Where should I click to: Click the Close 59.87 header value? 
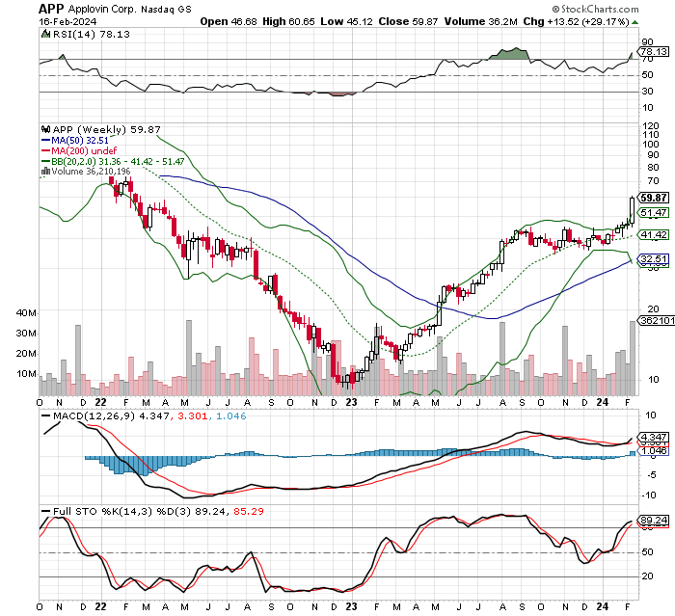click(x=408, y=21)
